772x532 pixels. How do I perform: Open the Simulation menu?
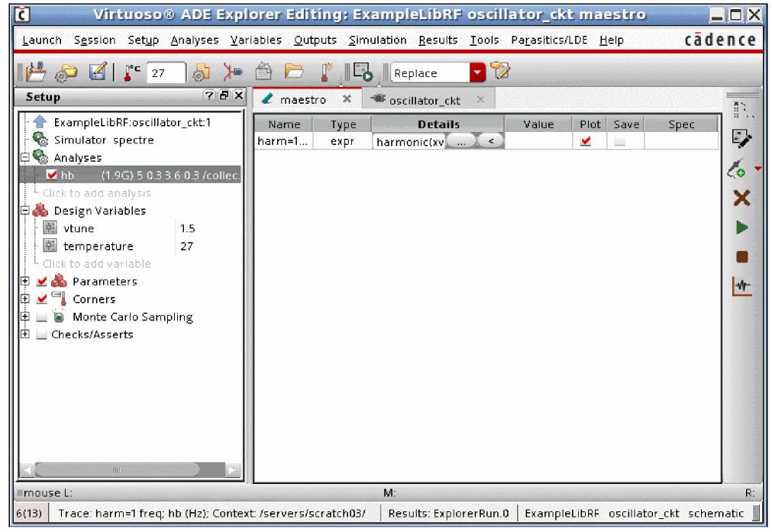pyautogui.click(x=378, y=40)
